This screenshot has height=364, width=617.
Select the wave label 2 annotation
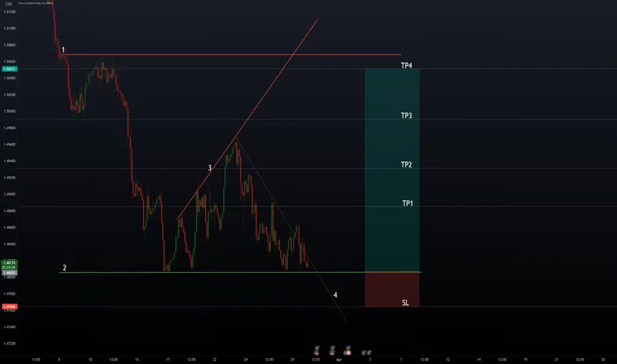pyautogui.click(x=64, y=267)
